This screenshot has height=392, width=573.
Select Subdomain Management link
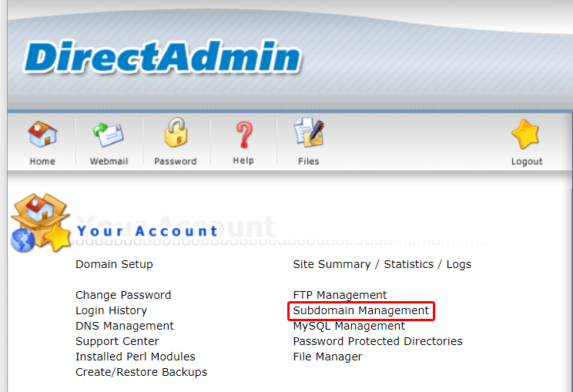point(361,310)
